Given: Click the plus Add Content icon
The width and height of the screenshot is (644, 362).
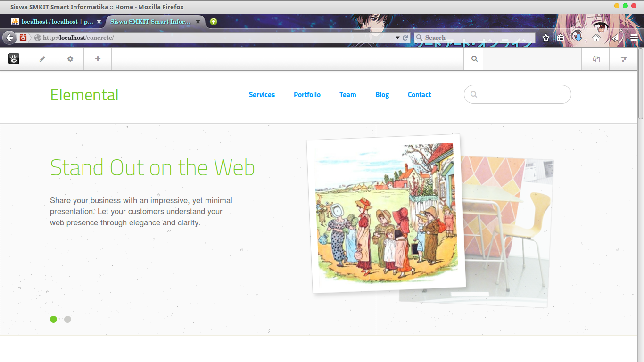Looking at the screenshot, I should 98,59.
